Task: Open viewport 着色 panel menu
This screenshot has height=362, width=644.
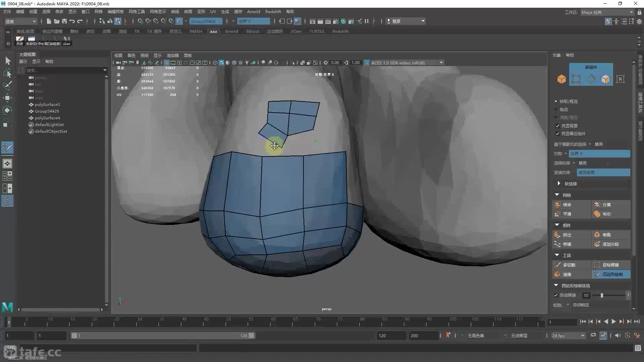Action: point(131,55)
